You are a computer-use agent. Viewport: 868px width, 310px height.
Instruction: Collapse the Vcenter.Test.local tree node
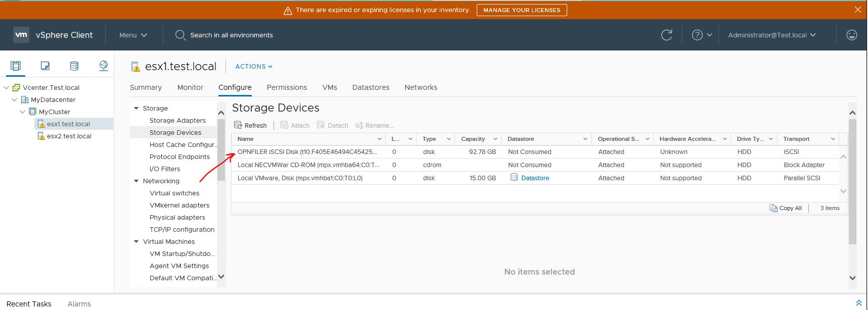(x=7, y=87)
